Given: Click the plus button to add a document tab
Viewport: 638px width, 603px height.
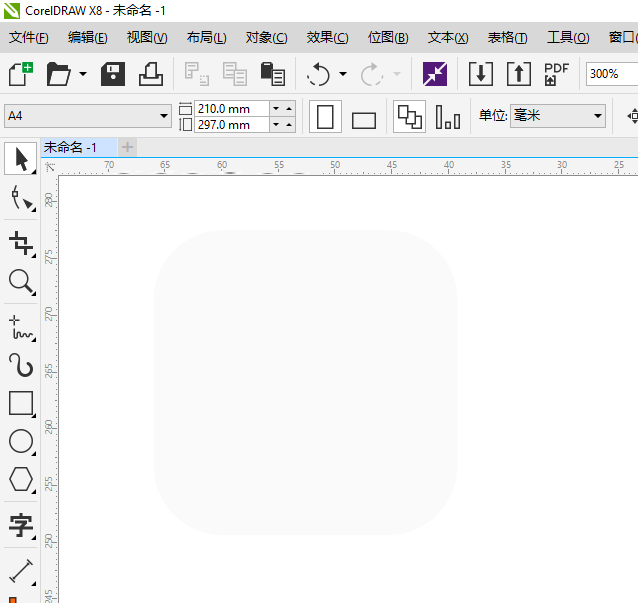Looking at the screenshot, I should tap(127, 148).
